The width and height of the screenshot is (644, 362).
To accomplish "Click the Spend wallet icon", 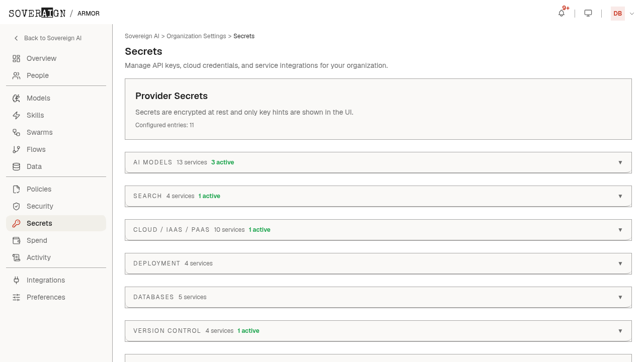I will click(17, 240).
